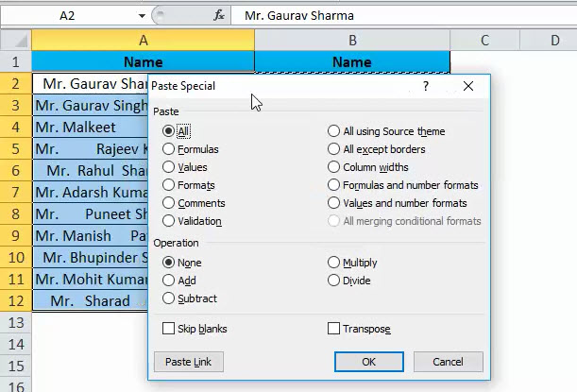Screen dimensions: 577x392
Task: Open the Name Box dropdown arrow
Action: click(141, 16)
